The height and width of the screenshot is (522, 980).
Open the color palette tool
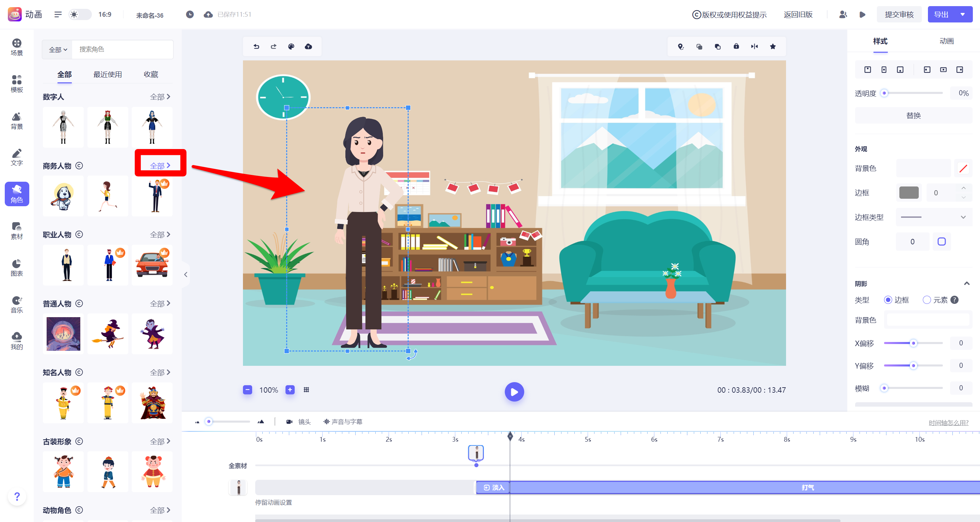point(291,46)
